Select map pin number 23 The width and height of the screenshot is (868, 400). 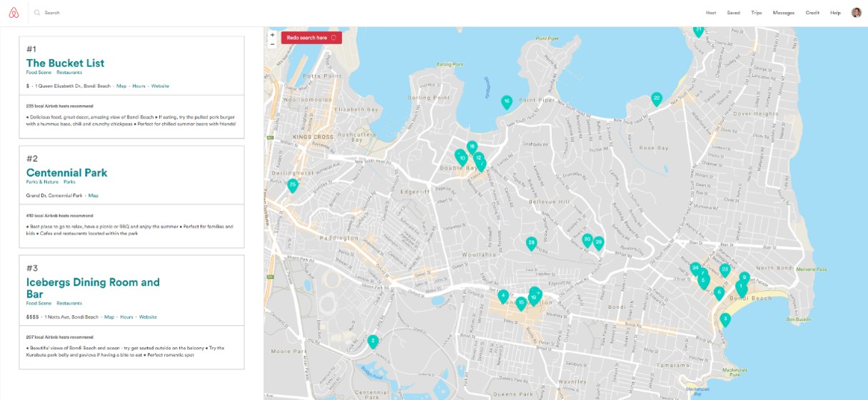pyautogui.click(x=725, y=270)
